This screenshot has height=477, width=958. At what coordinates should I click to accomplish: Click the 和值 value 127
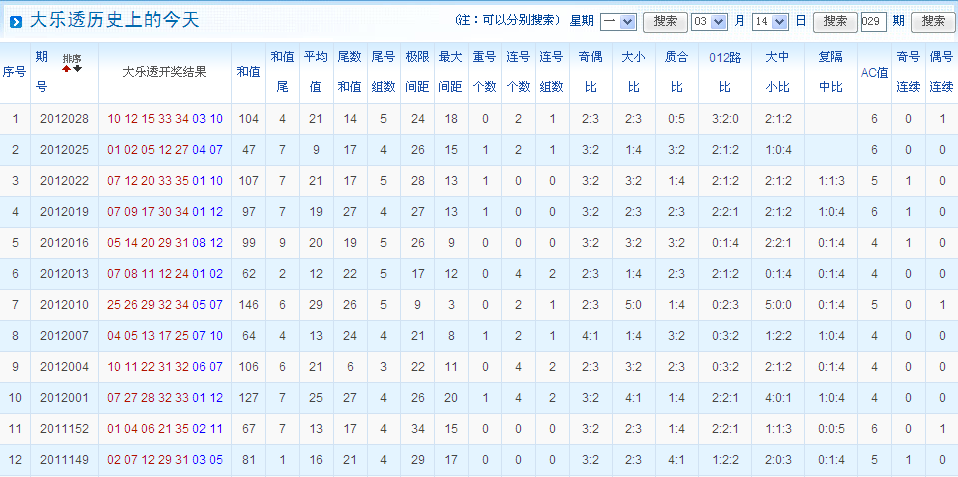[x=249, y=398]
